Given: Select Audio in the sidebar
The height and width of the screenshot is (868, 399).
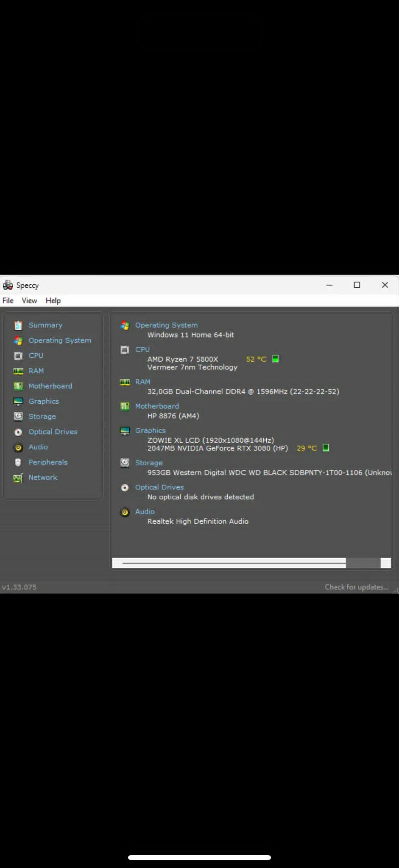Looking at the screenshot, I should point(38,447).
